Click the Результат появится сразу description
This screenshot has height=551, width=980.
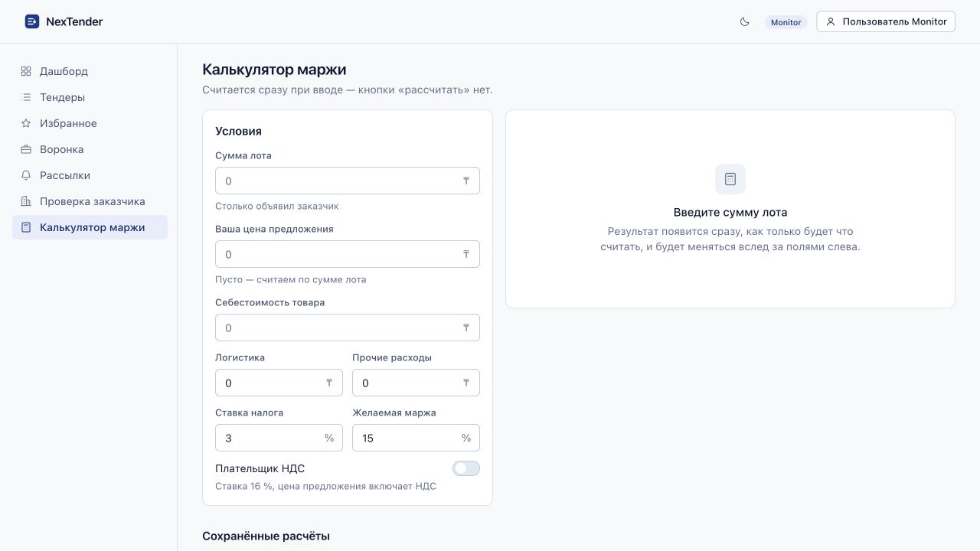tap(730, 239)
